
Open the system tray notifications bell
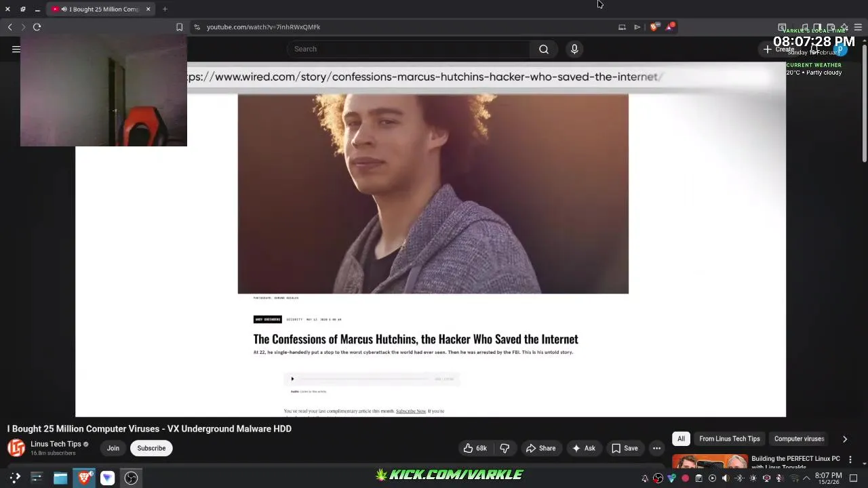[x=645, y=479]
